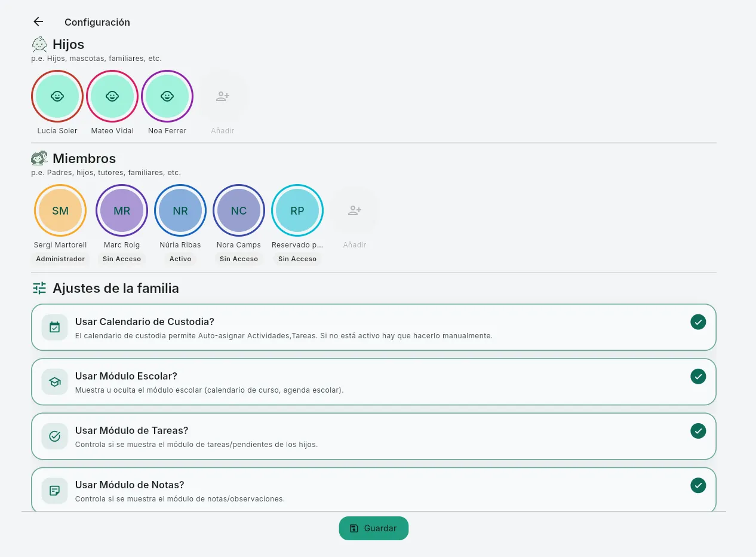Open Sergi Martorell's SM avatar

pos(60,210)
